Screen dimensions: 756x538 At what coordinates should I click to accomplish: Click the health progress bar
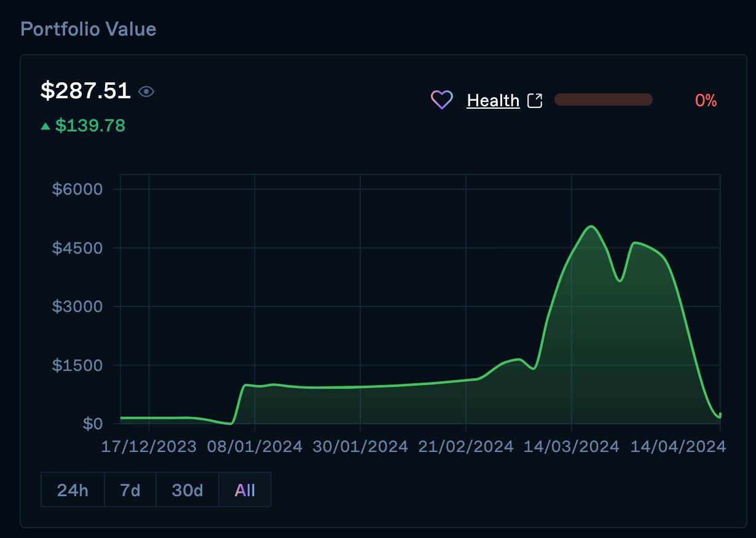click(x=603, y=99)
